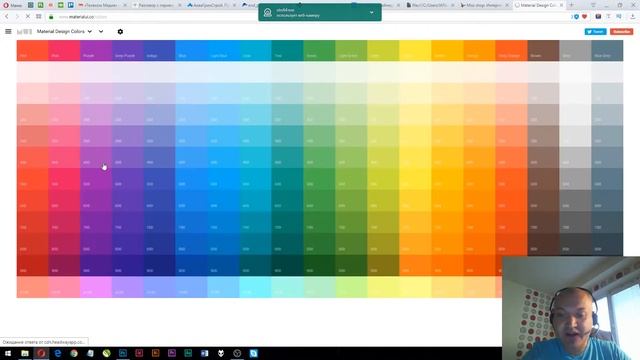The height and width of the screenshot is (360, 640).
Task: Open the orange Illustrator icon in the taskbar
Action: (156, 353)
